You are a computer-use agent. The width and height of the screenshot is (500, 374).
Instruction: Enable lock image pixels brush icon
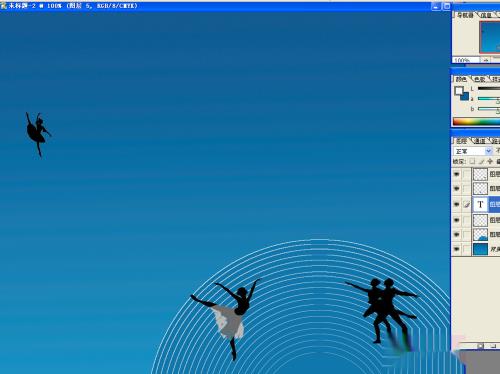click(x=481, y=161)
